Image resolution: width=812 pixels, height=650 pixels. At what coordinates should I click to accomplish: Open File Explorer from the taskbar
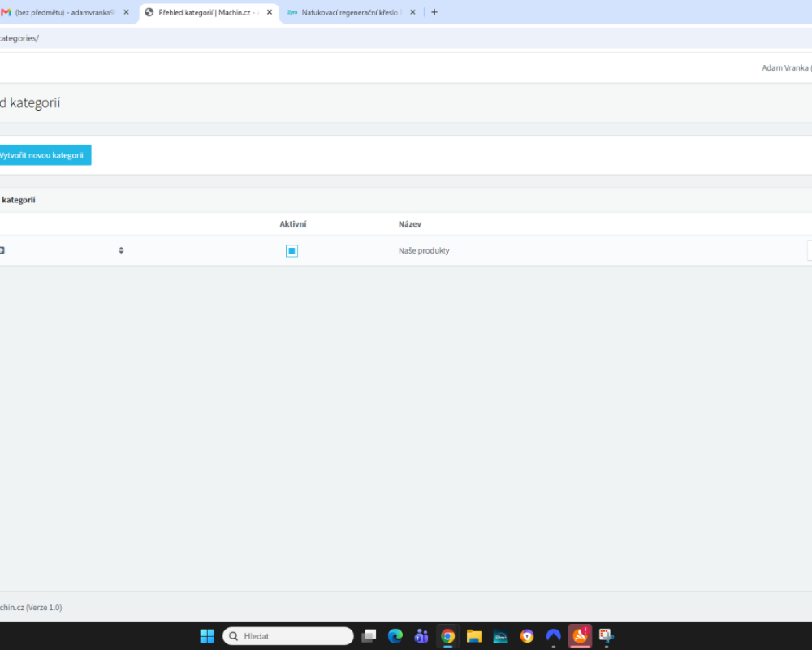click(x=474, y=636)
